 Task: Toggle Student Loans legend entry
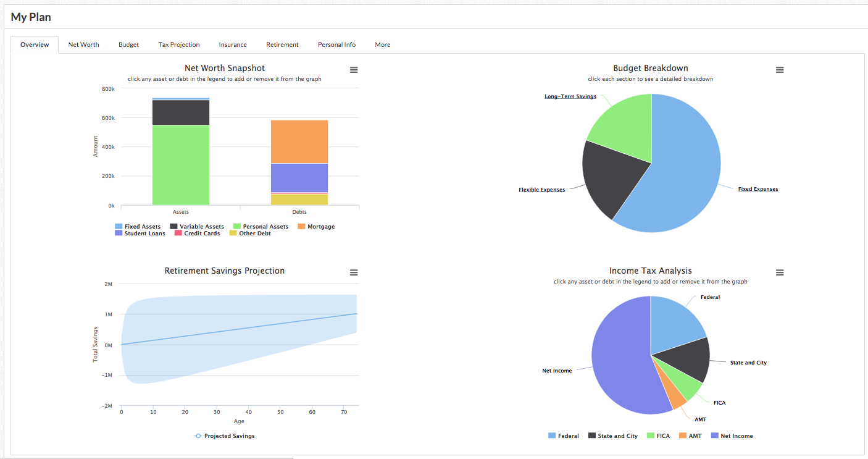click(x=140, y=234)
